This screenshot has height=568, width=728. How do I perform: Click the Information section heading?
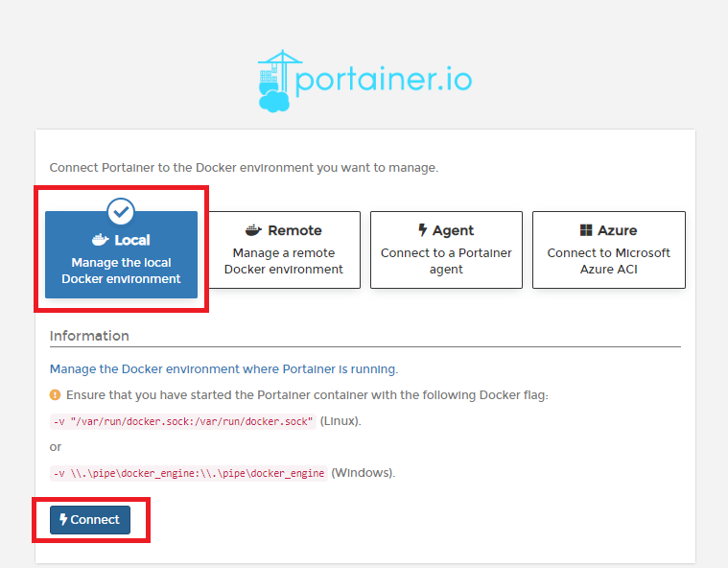[89, 336]
